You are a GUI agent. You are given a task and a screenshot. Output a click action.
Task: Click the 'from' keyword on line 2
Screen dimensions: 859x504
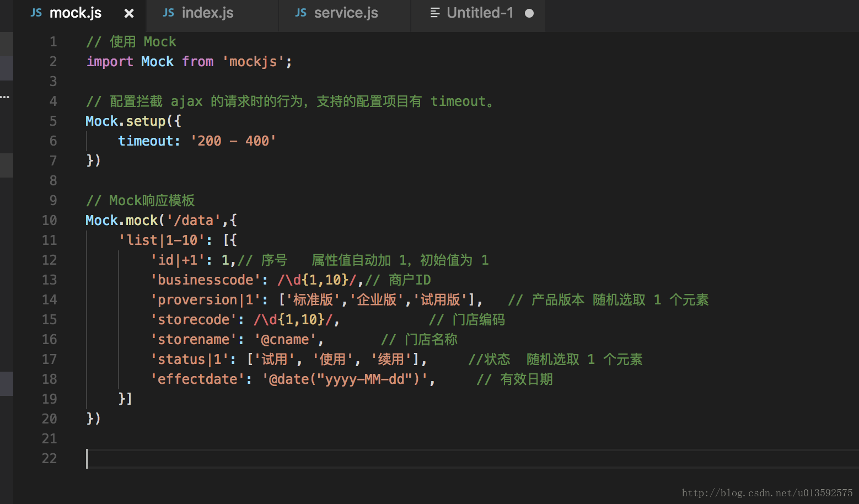pos(197,62)
